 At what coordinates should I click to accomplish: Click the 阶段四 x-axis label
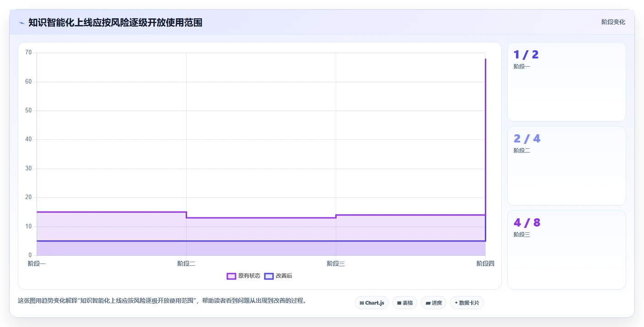point(485,264)
